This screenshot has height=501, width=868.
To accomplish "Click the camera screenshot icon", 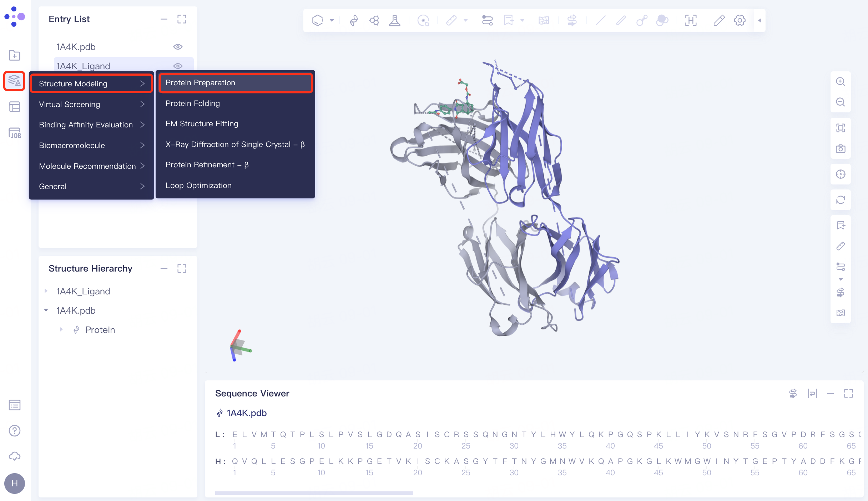I will coord(841,149).
